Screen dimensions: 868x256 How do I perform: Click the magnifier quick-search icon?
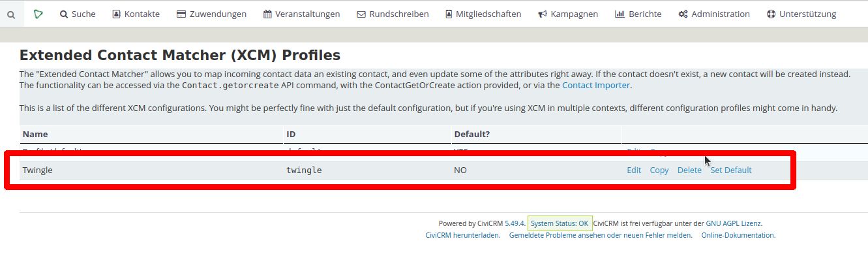(x=11, y=14)
